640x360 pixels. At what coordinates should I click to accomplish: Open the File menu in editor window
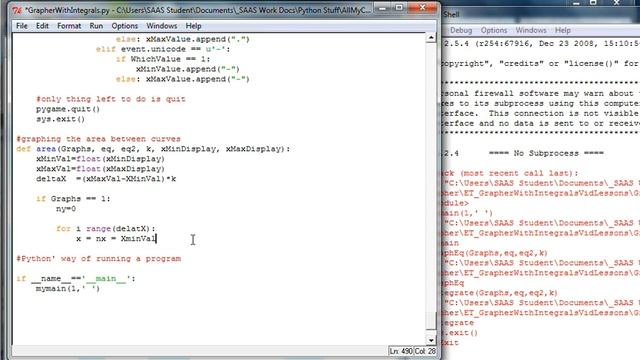coord(22,26)
